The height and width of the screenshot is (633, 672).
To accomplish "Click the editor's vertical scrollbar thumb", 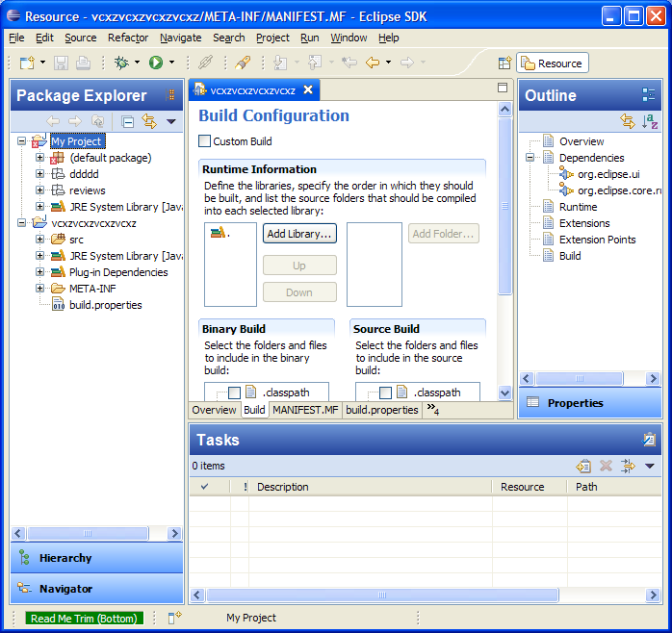I will [x=504, y=207].
